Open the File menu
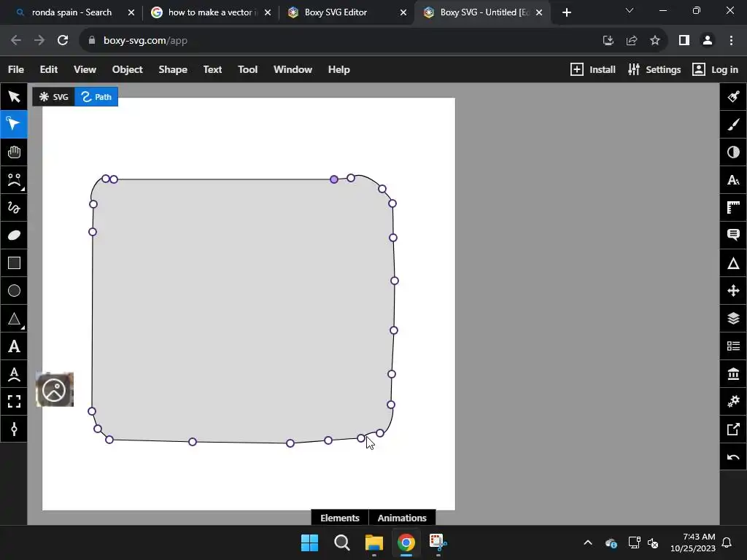The height and width of the screenshot is (560, 747). tap(16, 69)
